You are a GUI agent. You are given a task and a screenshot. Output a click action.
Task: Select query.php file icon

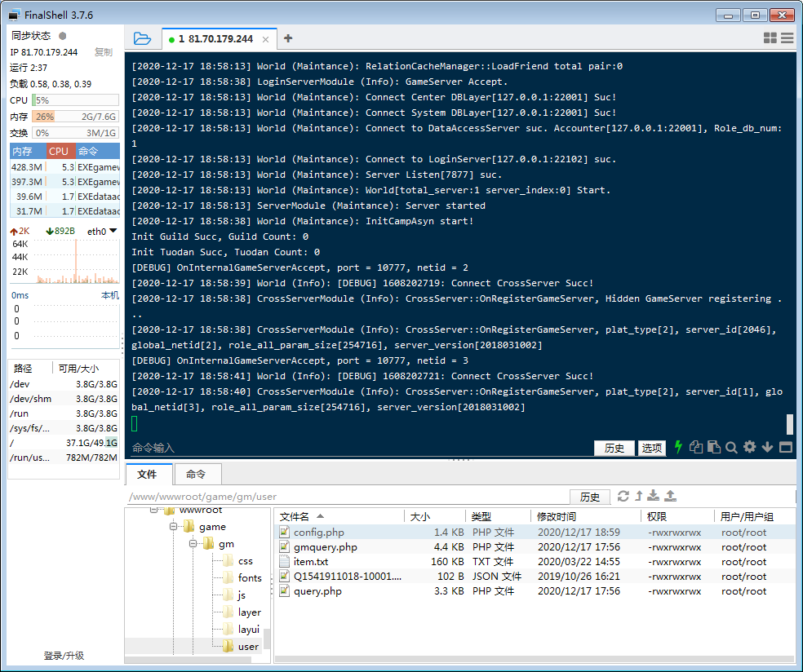pos(284,591)
